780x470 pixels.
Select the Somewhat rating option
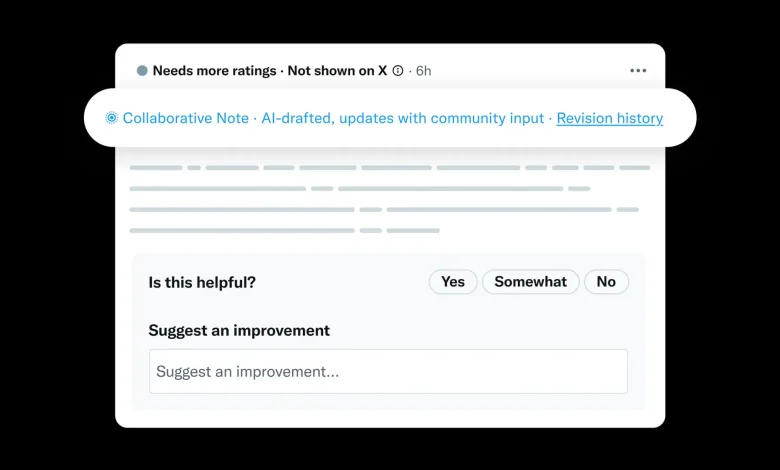(x=531, y=282)
